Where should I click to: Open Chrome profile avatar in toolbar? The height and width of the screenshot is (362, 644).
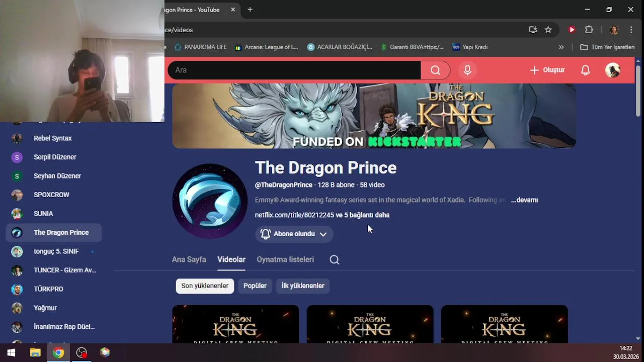click(613, 30)
